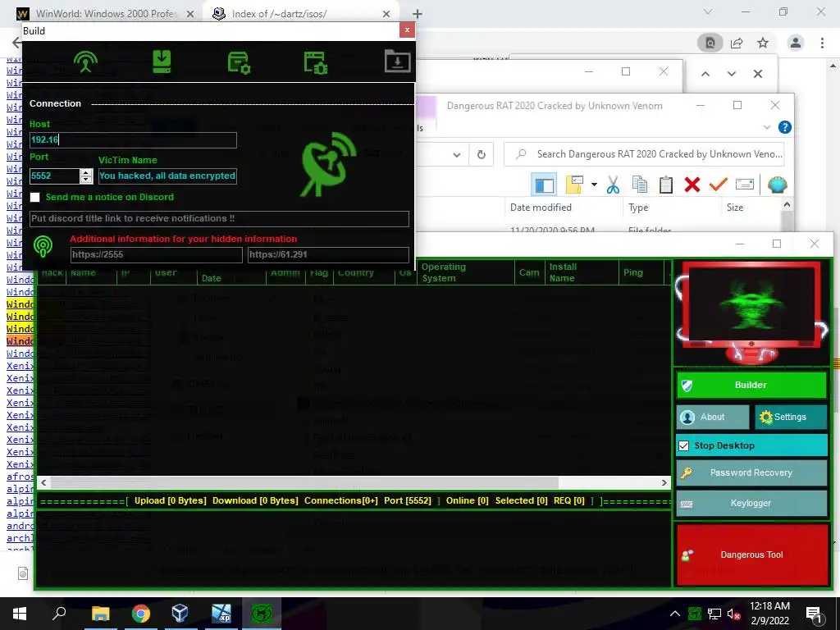The width and height of the screenshot is (840, 630).
Task: Open the Install download icon in Build toolbar
Action: point(162,62)
